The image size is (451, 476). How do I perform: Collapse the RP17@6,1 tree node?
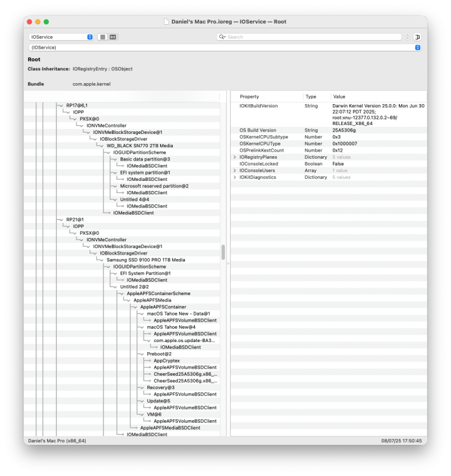[x=61, y=105]
